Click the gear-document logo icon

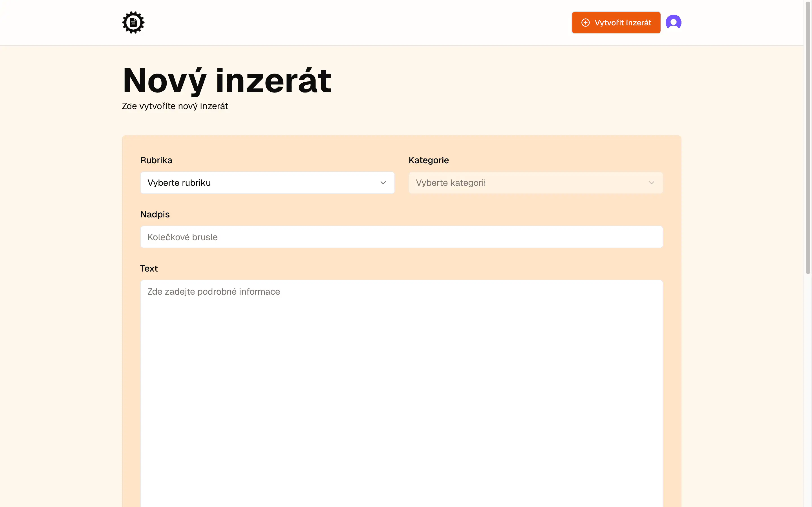(x=133, y=22)
